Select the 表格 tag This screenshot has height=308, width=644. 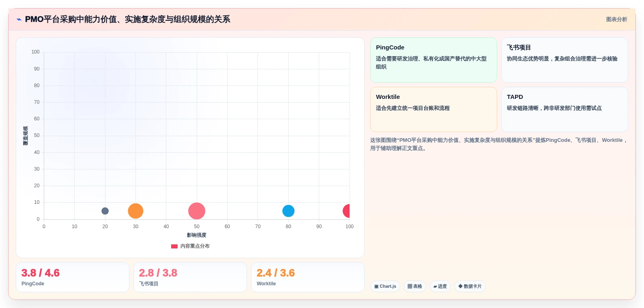[x=414, y=286]
